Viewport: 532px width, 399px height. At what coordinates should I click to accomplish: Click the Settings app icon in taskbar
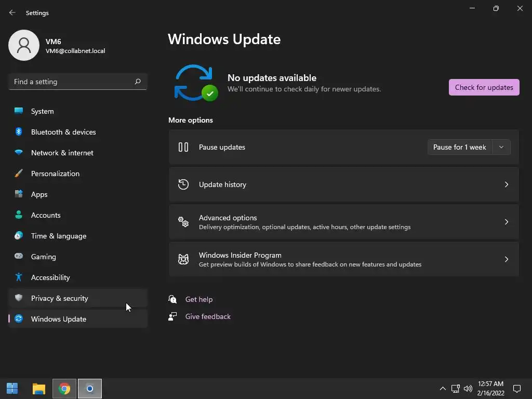(x=90, y=389)
